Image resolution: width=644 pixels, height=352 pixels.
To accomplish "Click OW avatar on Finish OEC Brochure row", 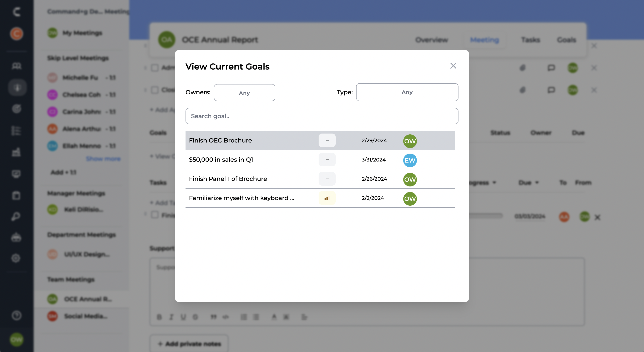I will 410,141.
